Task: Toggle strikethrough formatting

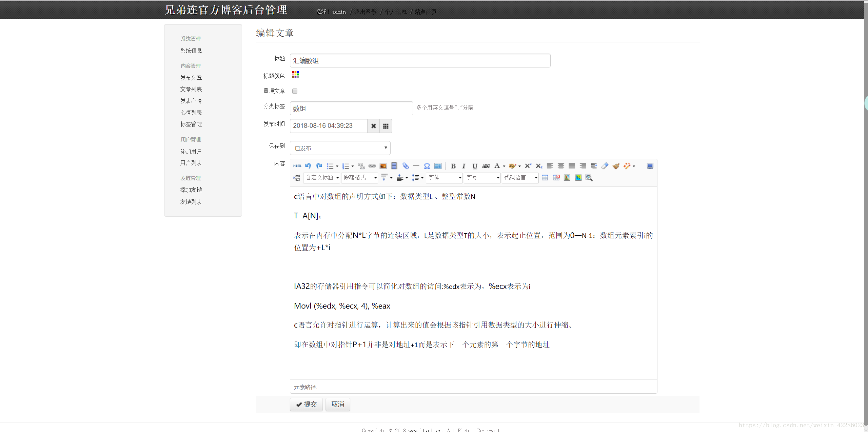Action: pos(486,166)
